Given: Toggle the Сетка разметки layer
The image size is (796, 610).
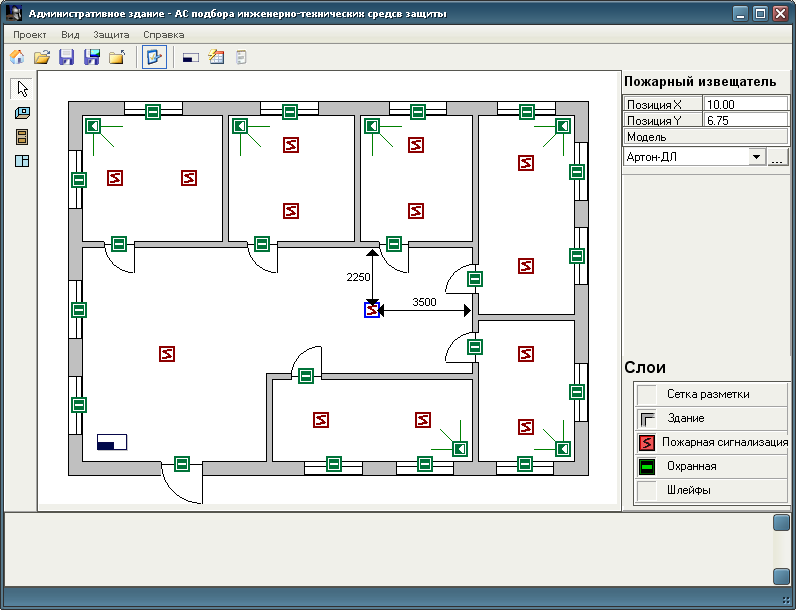Looking at the screenshot, I should tap(648, 394).
